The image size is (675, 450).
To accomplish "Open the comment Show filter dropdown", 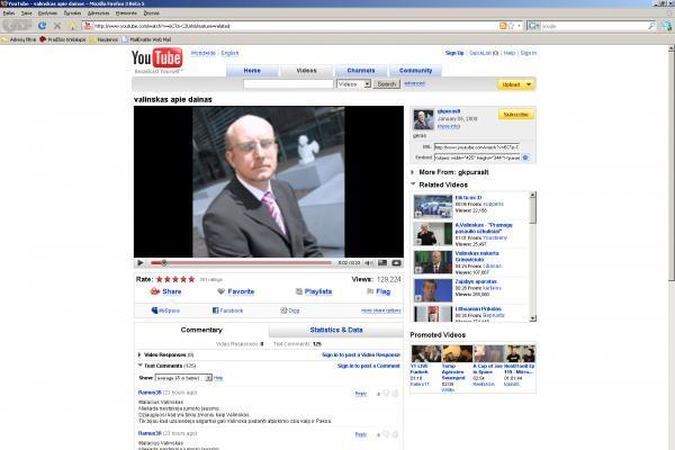I will [x=208, y=378].
